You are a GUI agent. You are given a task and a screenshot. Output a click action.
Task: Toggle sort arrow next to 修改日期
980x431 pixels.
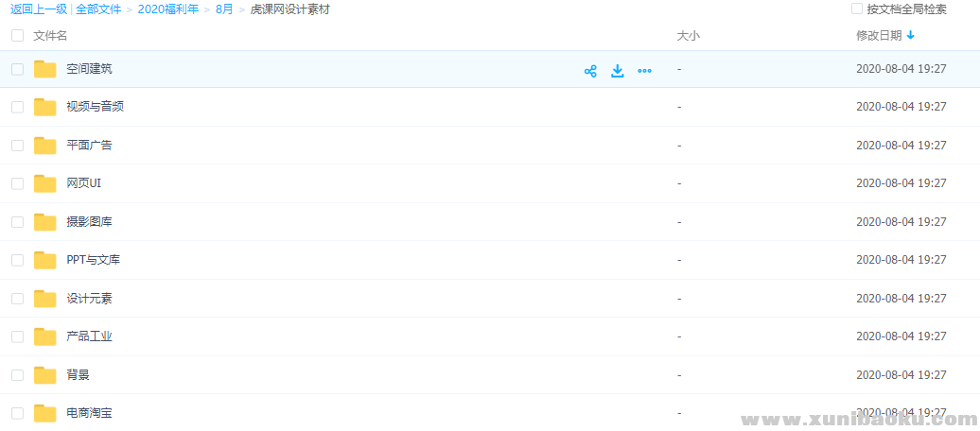pos(911,36)
